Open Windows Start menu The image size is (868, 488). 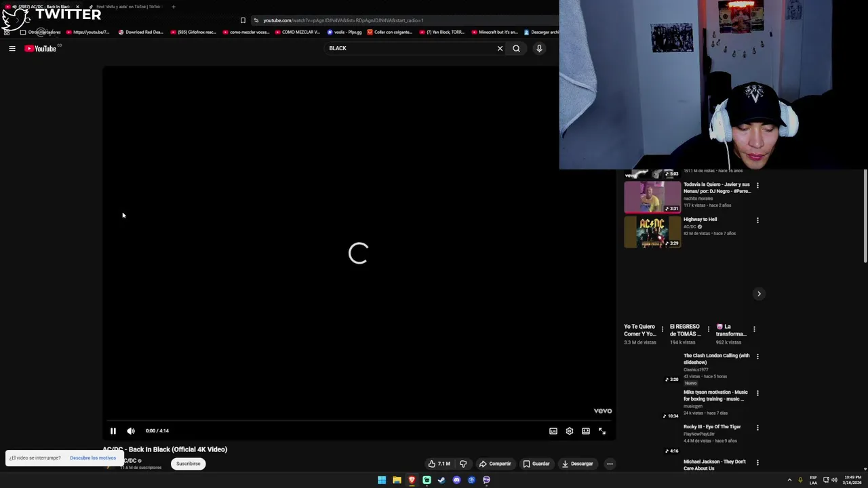[x=382, y=480]
